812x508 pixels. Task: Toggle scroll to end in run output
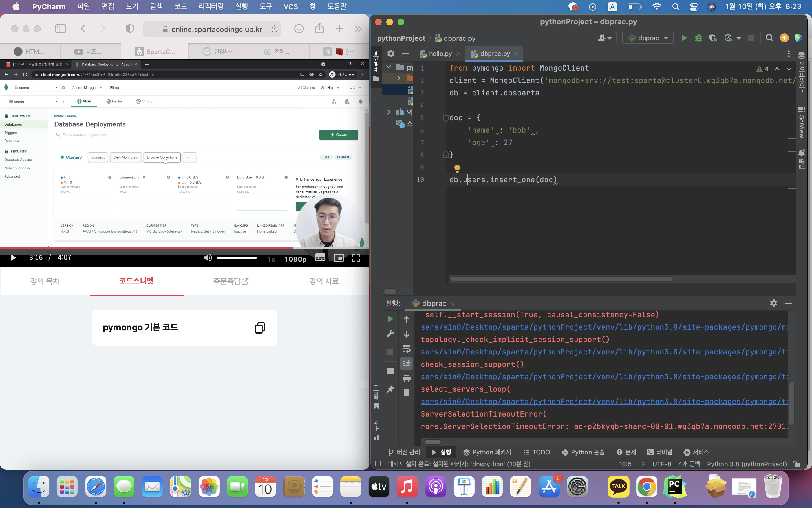coord(406,363)
